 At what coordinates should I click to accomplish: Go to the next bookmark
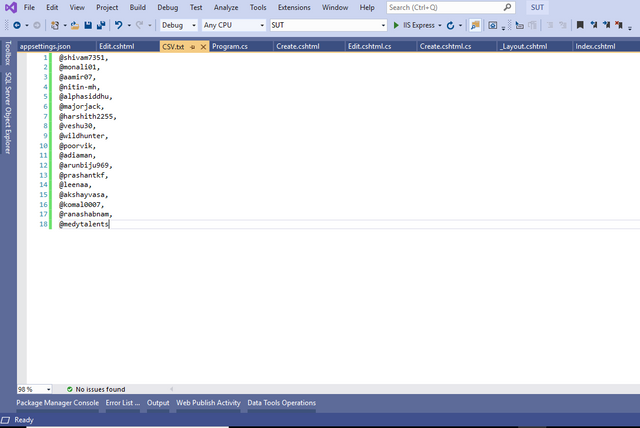coord(607,25)
